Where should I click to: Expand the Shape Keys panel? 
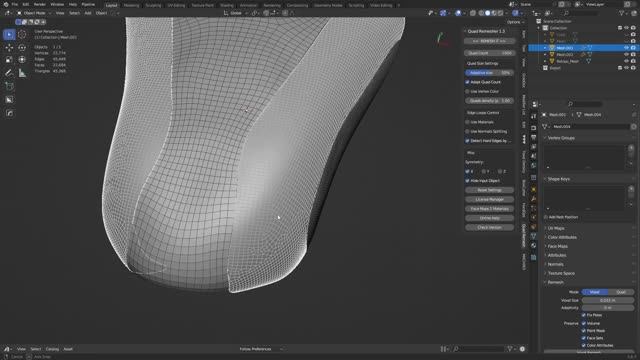558,179
